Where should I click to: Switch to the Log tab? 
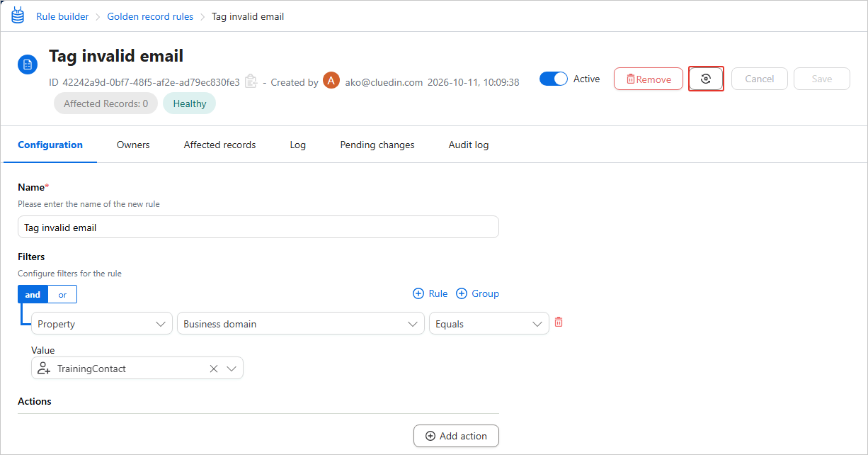click(298, 145)
